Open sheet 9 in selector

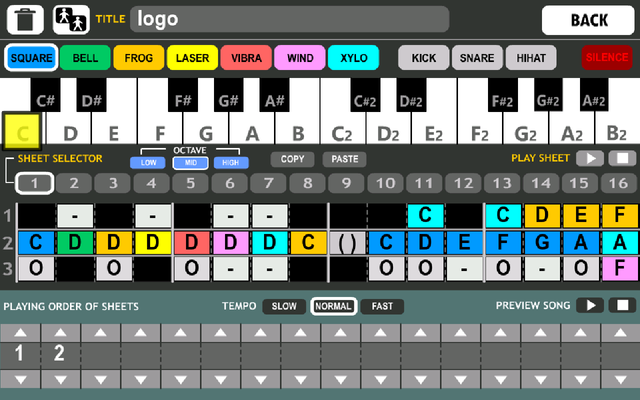(346, 183)
